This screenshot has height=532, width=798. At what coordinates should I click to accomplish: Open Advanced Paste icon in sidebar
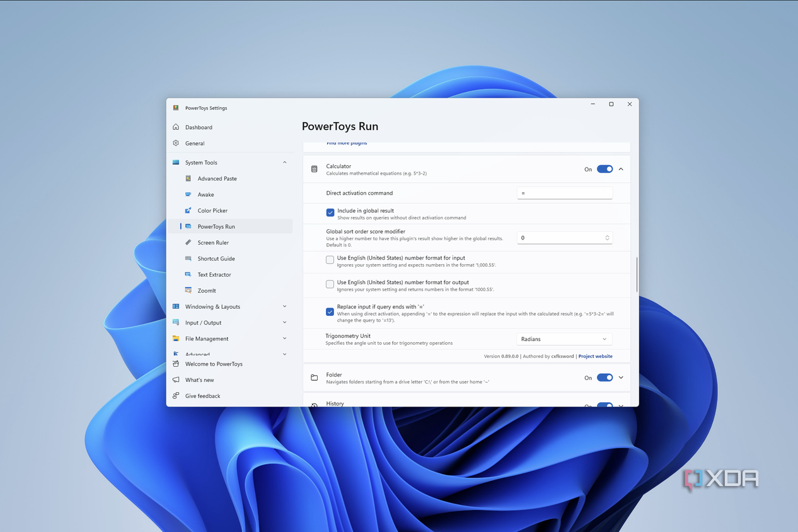click(188, 178)
